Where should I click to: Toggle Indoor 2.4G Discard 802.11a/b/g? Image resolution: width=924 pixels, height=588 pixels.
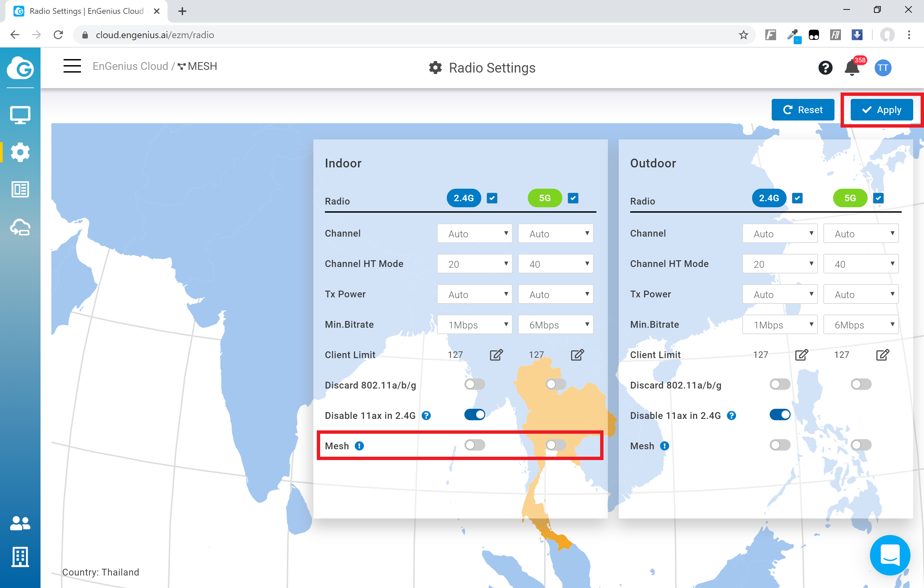pos(474,384)
